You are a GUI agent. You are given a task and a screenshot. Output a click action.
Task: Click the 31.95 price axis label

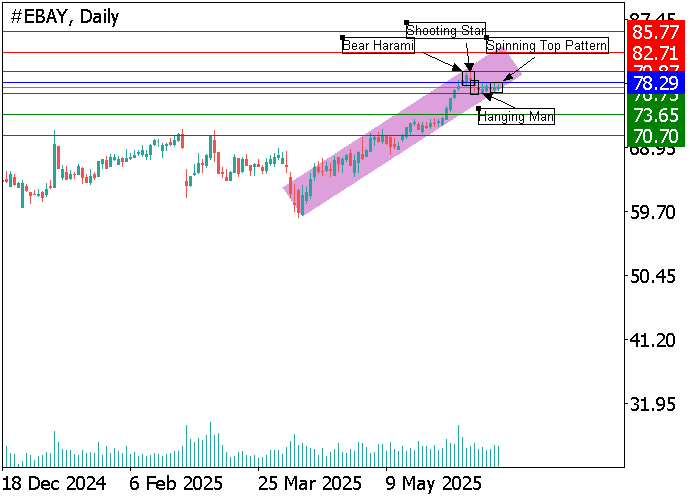pos(656,404)
